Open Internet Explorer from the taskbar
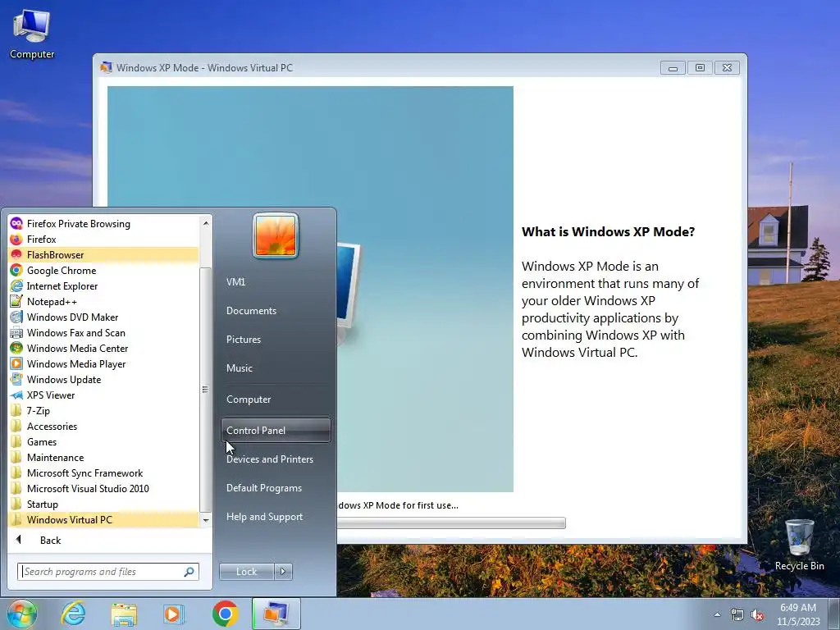Image resolution: width=840 pixels, height=630 pixels. pos(73,614)
